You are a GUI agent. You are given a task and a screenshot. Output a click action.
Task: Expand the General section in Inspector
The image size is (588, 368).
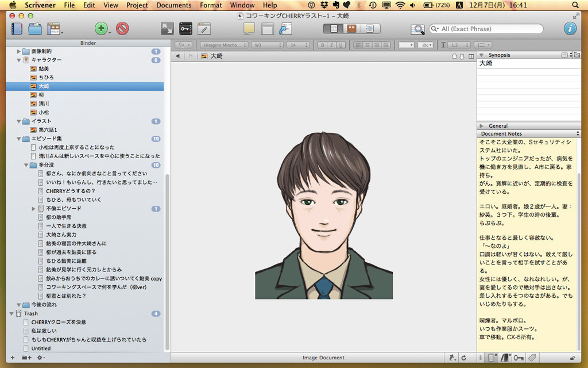click(x=482, y=126)
